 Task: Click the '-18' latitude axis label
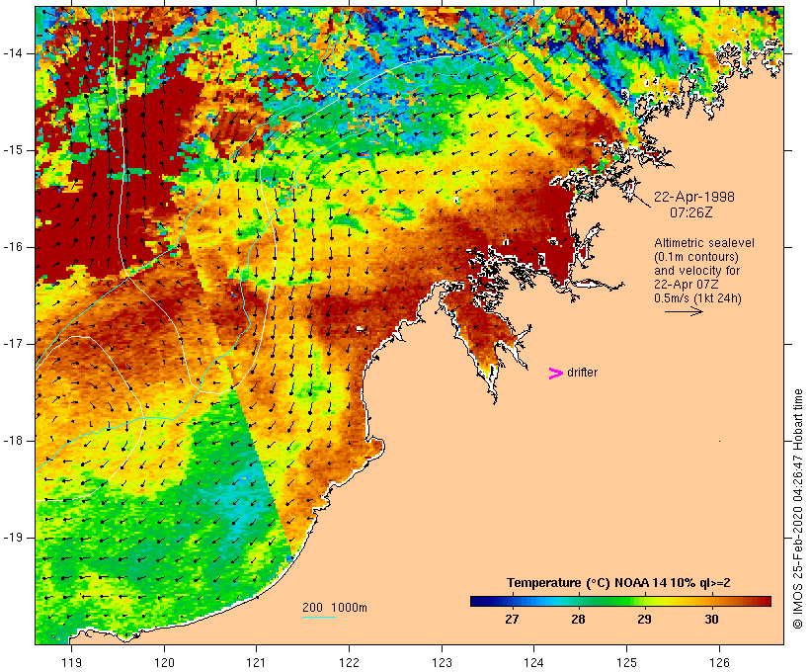13,441
